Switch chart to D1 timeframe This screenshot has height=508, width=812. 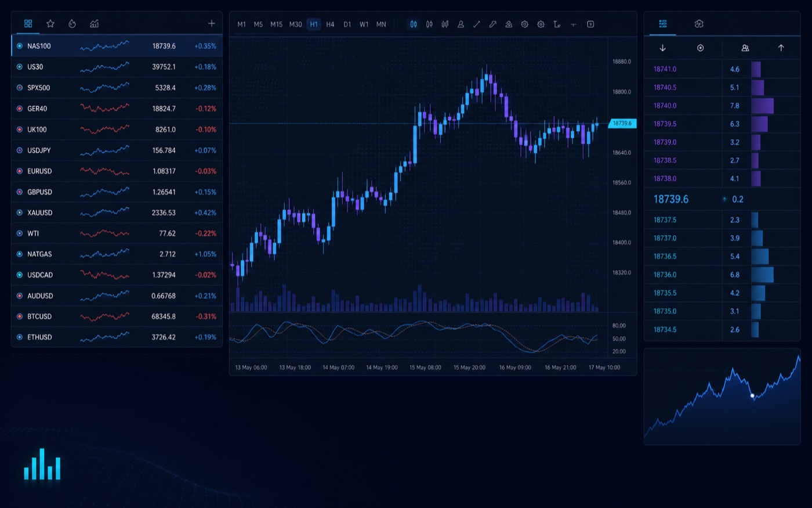[x=347, y=24]
